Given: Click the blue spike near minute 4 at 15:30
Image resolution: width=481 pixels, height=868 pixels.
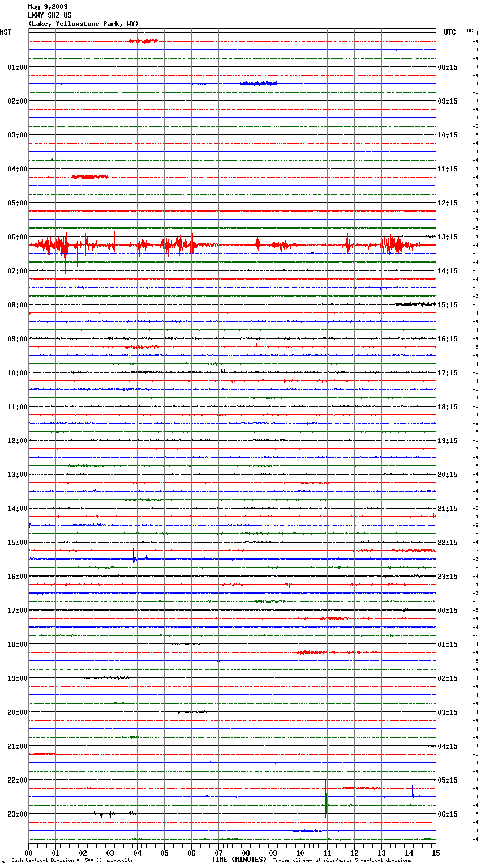Looking at the screenshot, I should 134,557.
